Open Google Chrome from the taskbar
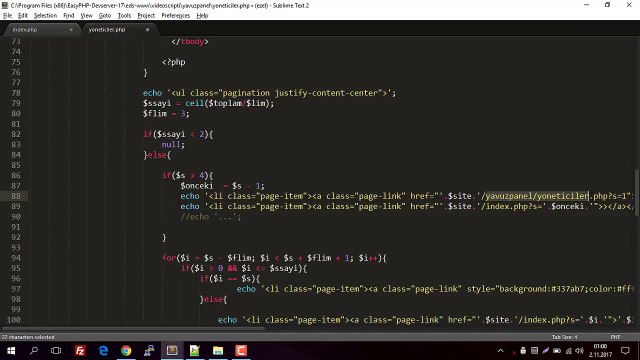The height and width of the screenshot is (360, 640). coord(126,351)
